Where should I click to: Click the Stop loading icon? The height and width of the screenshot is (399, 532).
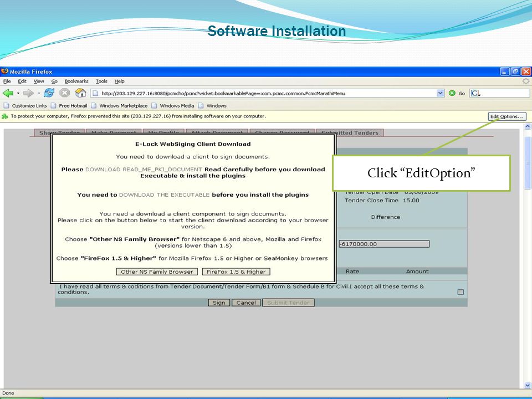point(64,93)
